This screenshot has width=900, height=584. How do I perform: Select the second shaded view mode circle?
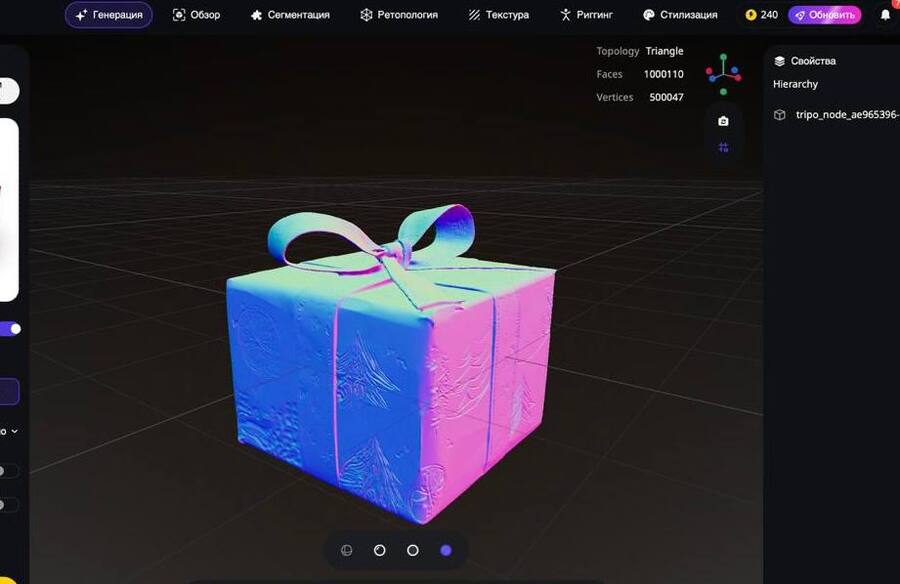click(379, 550)
